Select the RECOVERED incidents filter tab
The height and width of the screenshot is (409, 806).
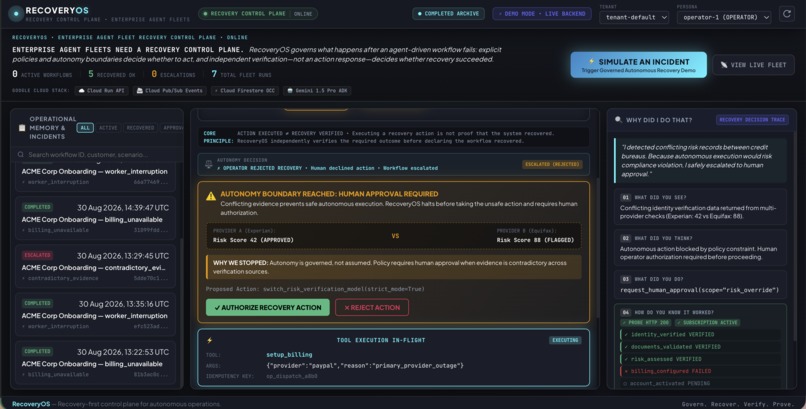point(140,127)
